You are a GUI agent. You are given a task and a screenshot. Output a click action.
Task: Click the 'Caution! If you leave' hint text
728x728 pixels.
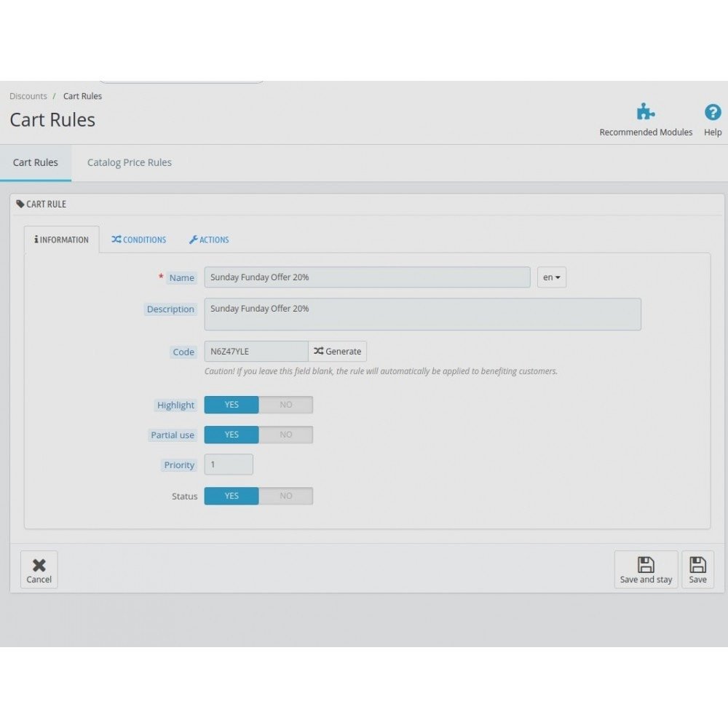coord(381,371)
